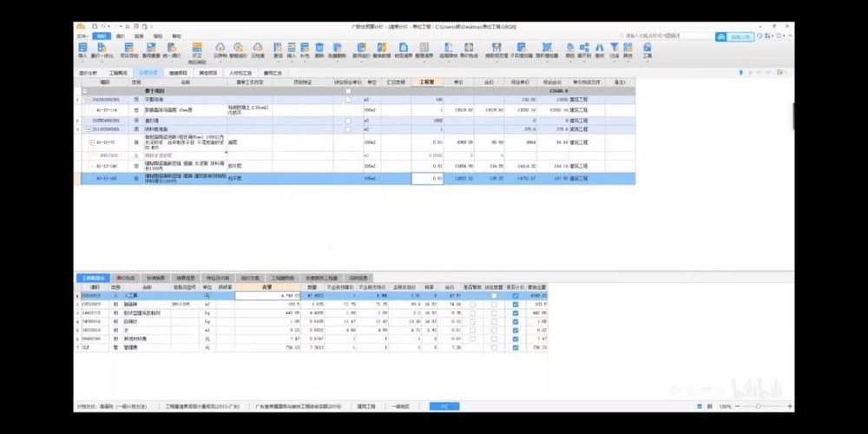This screenshot has width=868, height=434.
Task: Open the column settings dropdown above the table's right edge
Action: (781, 73)
